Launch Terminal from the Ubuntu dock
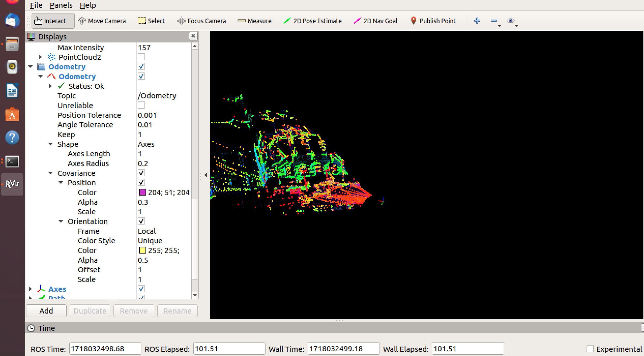The image size is (644, 356). pos(12,161)
